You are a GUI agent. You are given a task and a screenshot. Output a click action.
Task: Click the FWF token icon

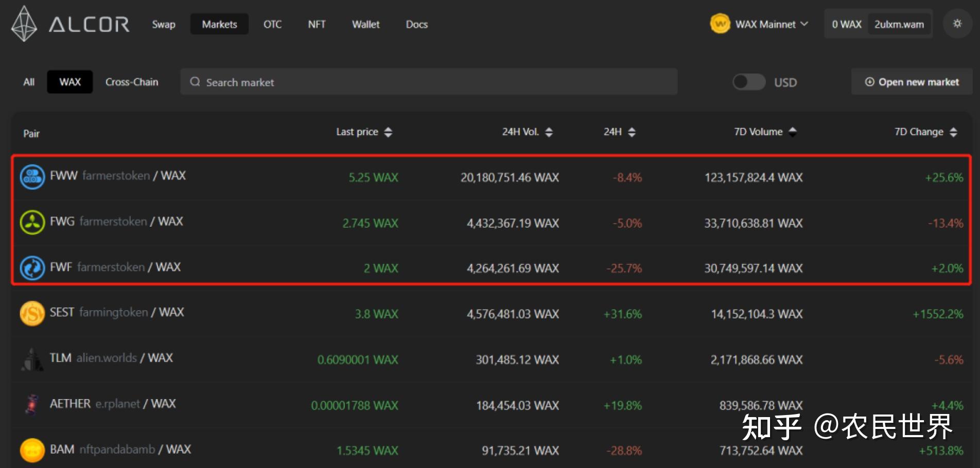32,268
